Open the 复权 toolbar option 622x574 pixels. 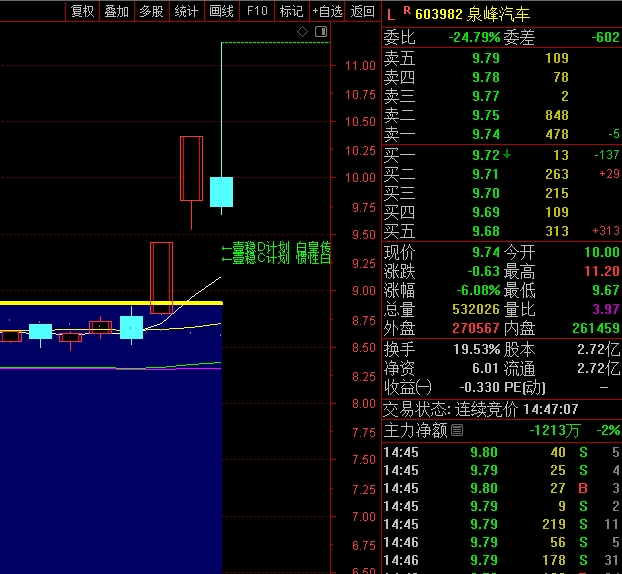82,11
